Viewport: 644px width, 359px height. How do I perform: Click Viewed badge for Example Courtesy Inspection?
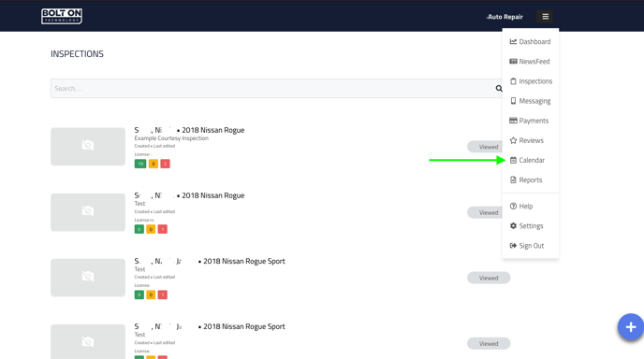click(488, 147)
